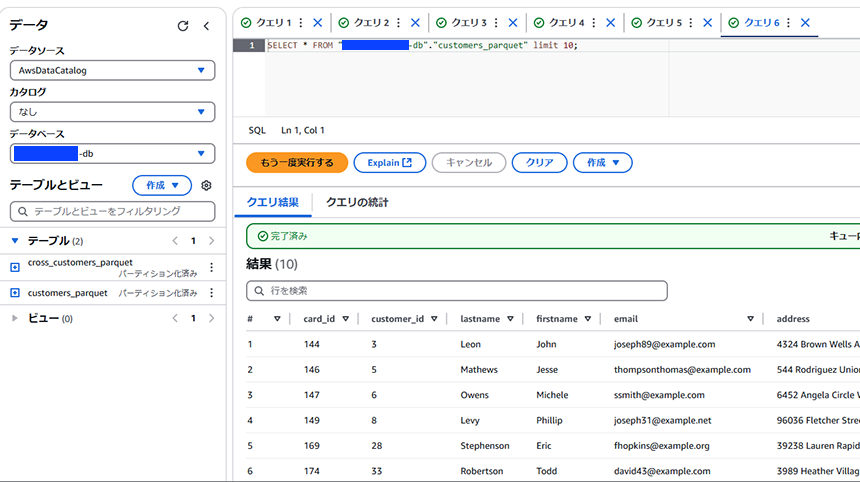The width and height of the screenshot is (860, 482).
Task: Switch to the クエリ 1 tab
Action: (273, 22)
